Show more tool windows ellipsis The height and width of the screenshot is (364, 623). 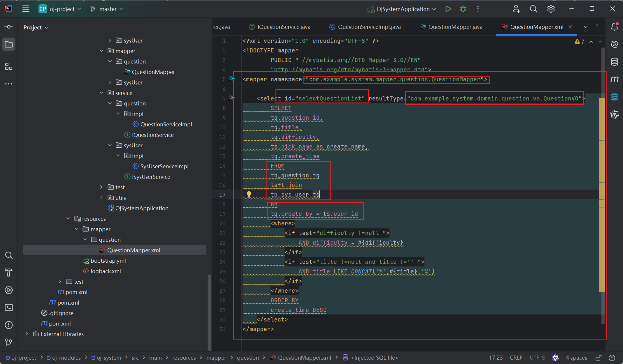click(9, 84)
